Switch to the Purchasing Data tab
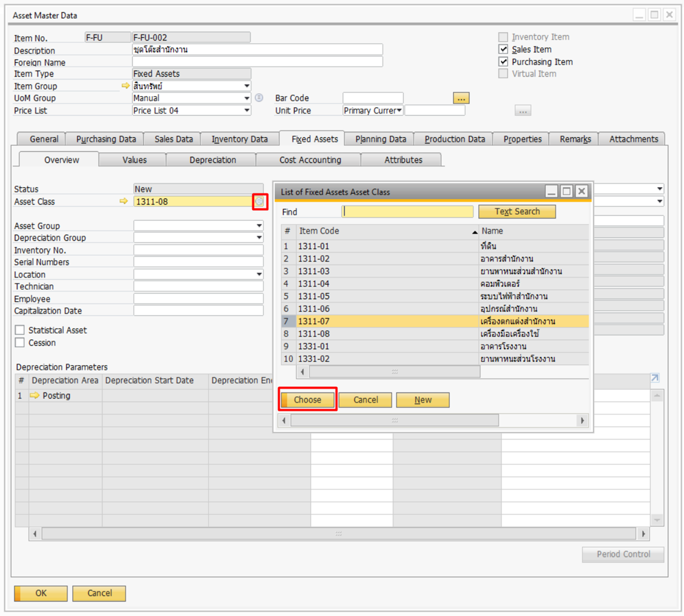This screenshot has height=616, width=684. pyautogui.click(x=106, y=139)
